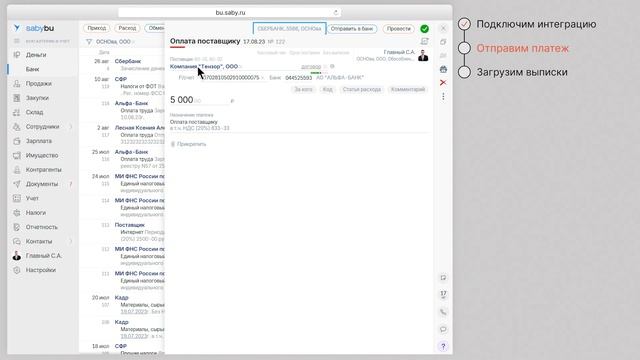Open document in new window icon
This screenshot has height=360, width=640.
point(443,42)
